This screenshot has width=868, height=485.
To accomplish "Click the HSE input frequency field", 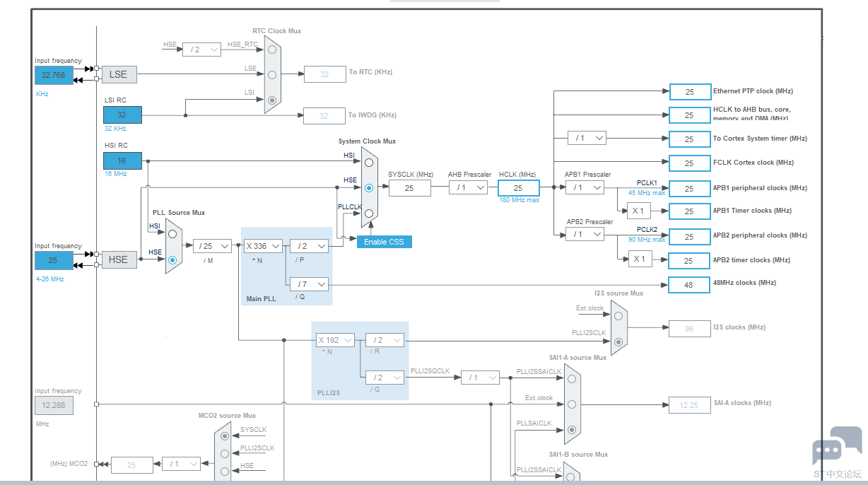I will coord(54,260).
